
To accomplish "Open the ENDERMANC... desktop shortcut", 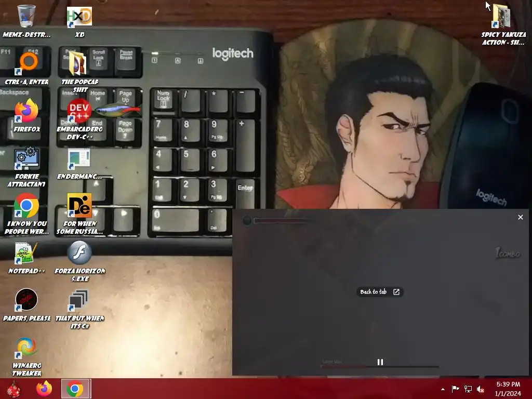I will tap(79, 158).
